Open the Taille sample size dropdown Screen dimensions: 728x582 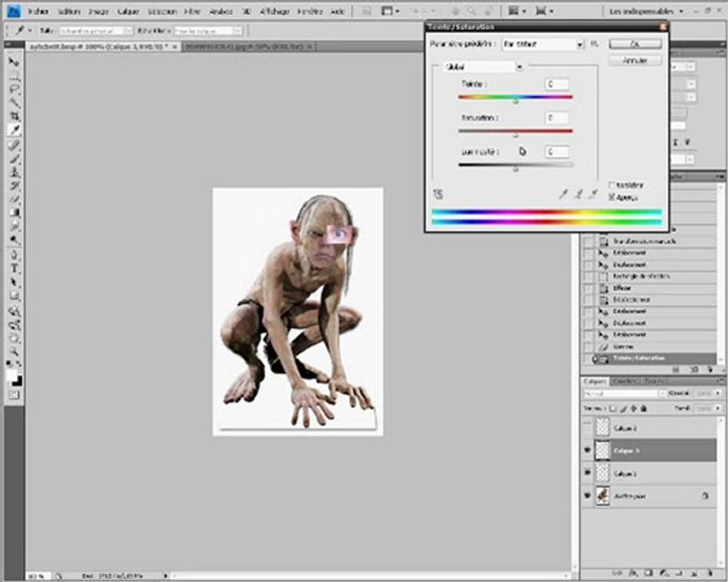96,31
